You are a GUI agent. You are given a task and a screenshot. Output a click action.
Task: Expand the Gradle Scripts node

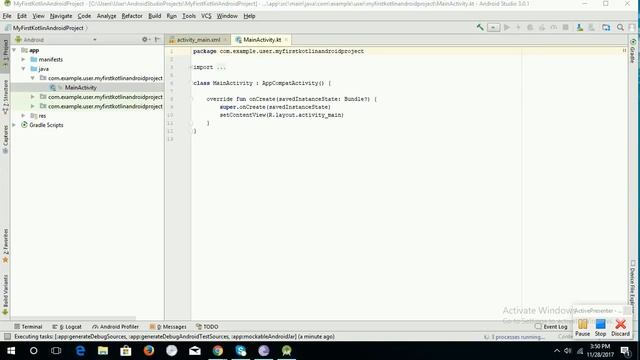click(x=14, y=125)
